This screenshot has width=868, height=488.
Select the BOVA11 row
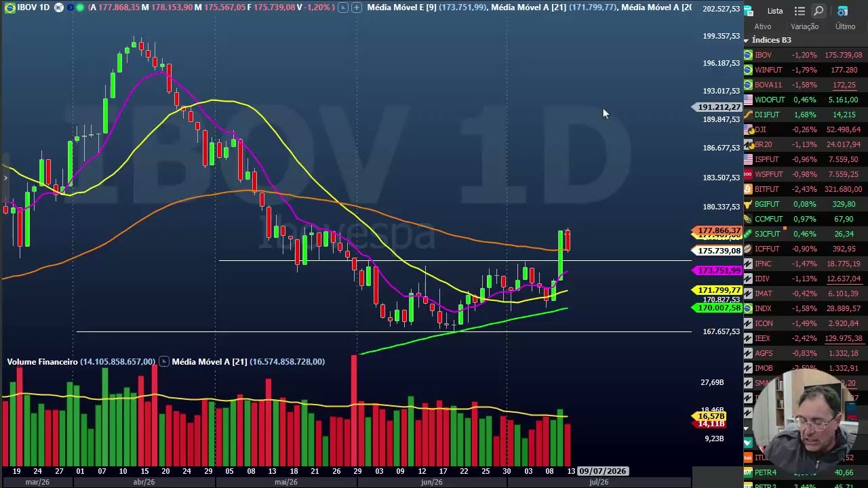pos(805,85)
